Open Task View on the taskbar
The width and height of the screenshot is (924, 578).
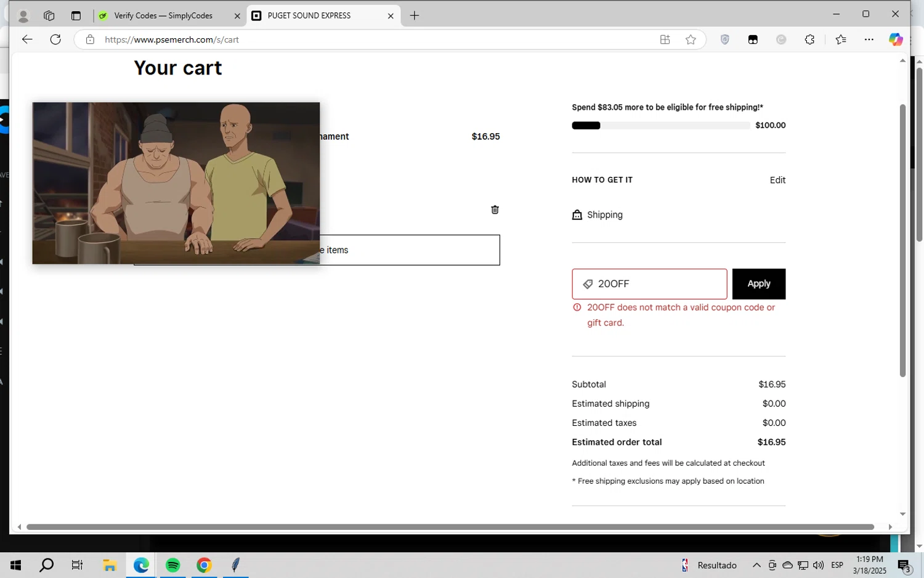(77, 565)
